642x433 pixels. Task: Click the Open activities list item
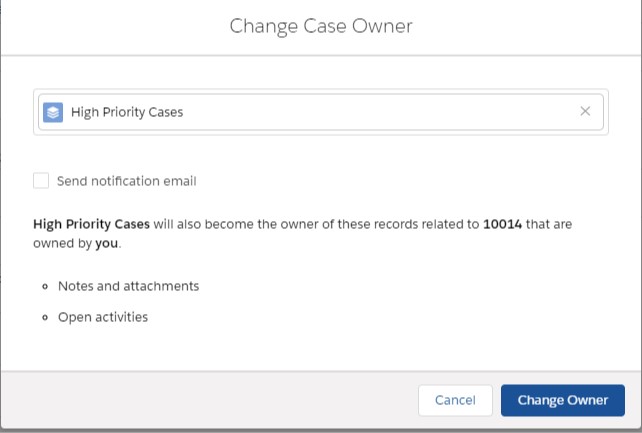coord(103,317)
